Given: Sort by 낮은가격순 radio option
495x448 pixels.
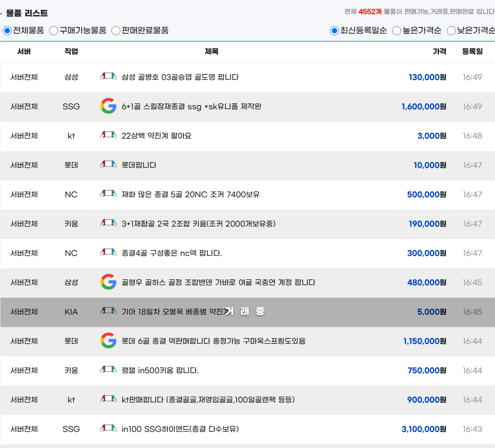Looking at the screenshot, I should [451, 31].
